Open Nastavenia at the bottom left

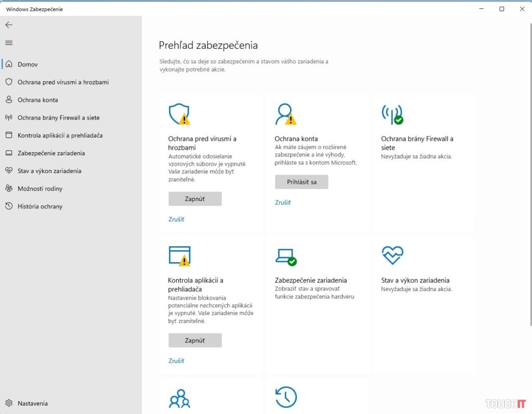[33, 403]
